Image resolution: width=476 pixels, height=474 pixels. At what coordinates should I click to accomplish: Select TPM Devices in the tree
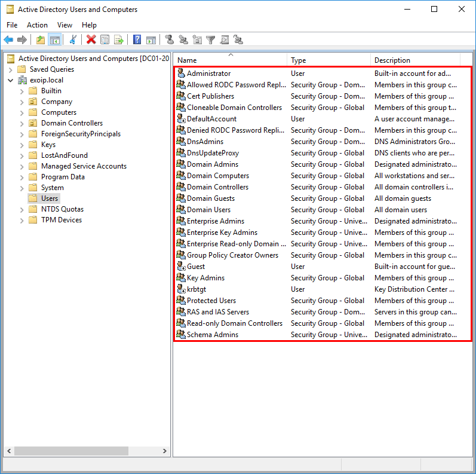[62, 220]
